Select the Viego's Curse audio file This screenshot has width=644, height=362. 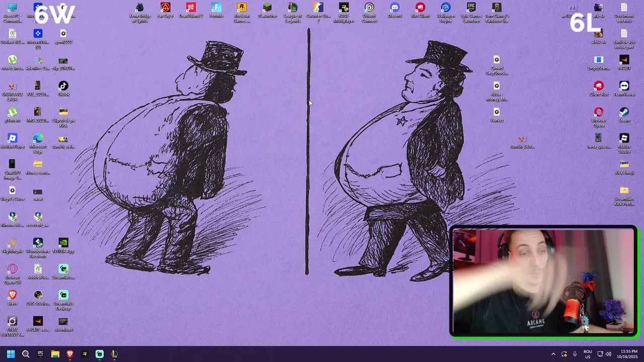point(13,194)
